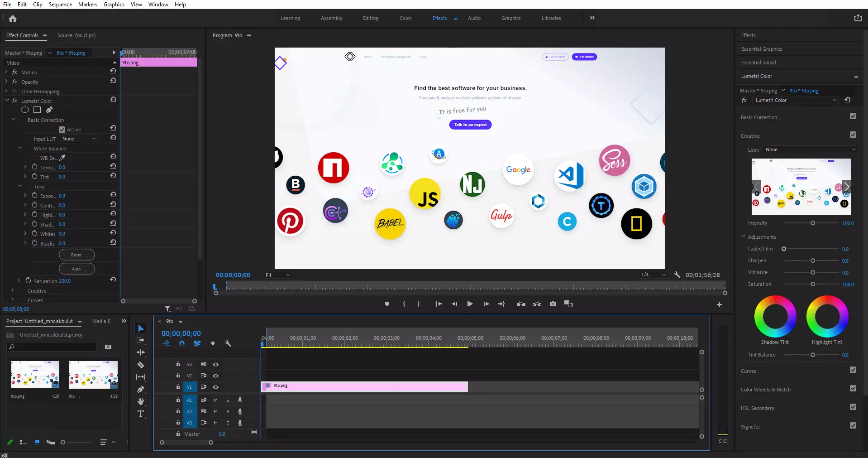
Task: Mute track A1
Action: pos(215,400)
